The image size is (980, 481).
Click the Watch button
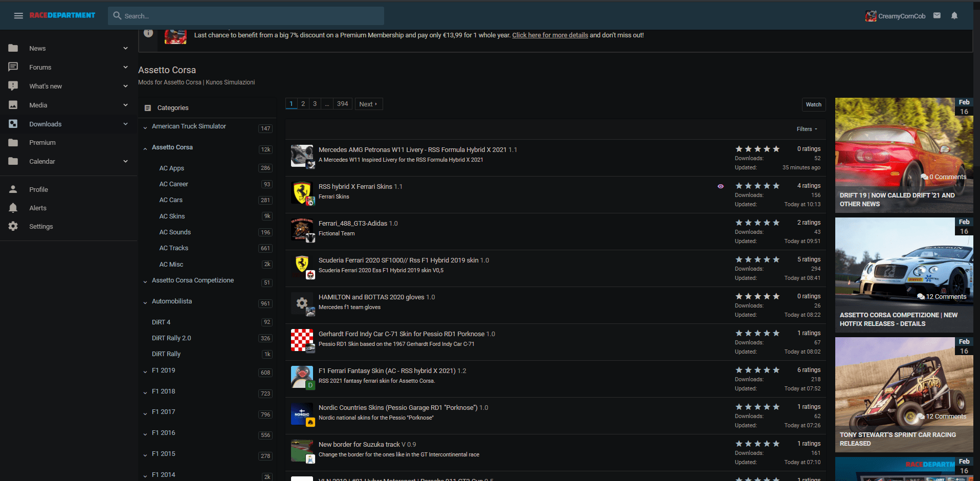click(x=814, y=104)
